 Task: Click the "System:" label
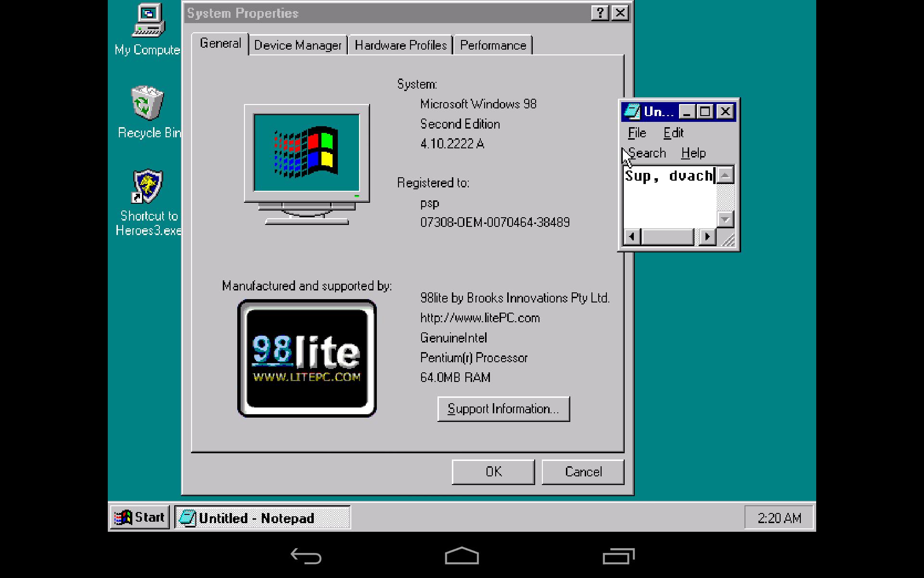tap(417, 84)
